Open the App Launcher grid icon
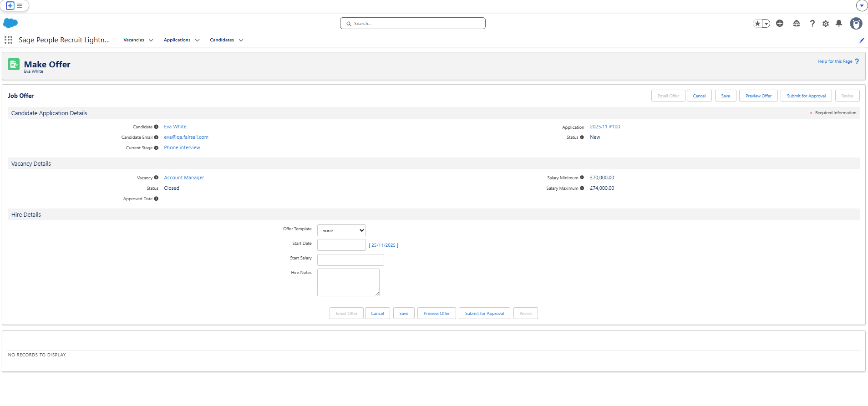 click(x=8, y=40)
